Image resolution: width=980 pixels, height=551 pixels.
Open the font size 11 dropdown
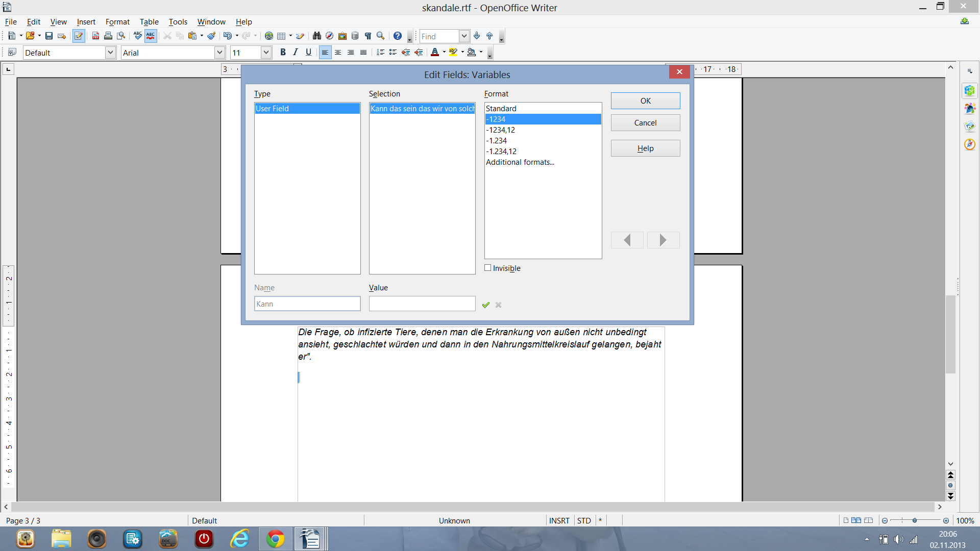click(265, 52)
